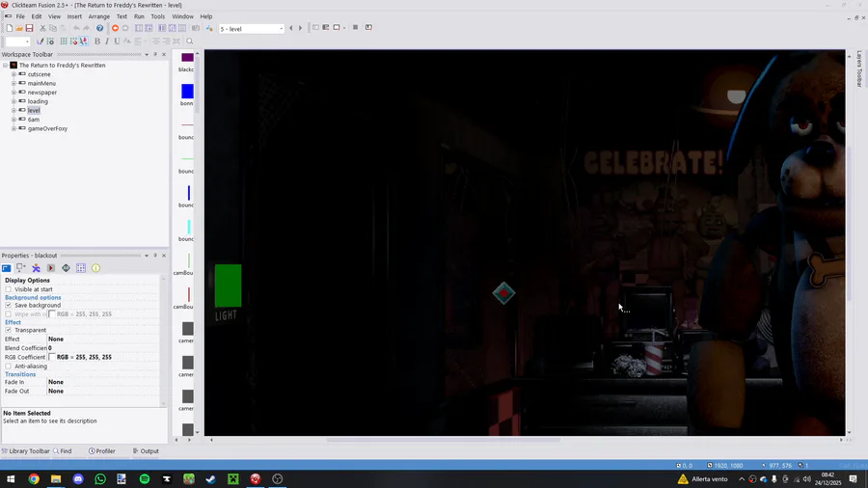The width and height of the screenshot is (868, 488).
Task: Switch to the Find tab
Action: [x=63, y=451]
